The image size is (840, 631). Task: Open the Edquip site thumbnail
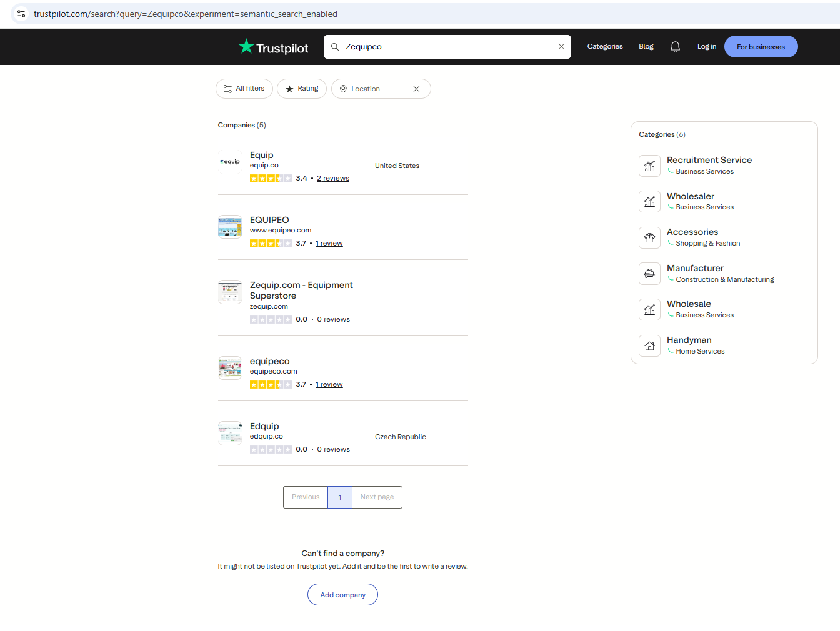click(230, 433)
